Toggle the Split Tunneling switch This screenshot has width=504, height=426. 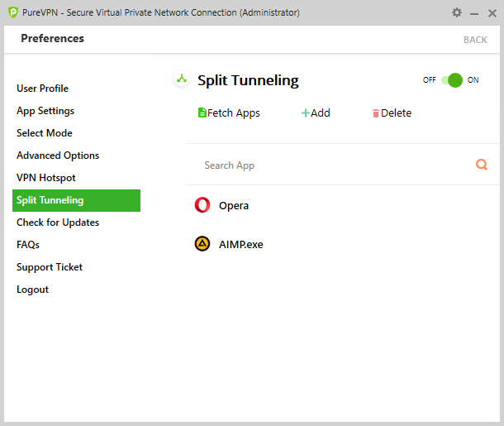pyautogui.click(x=452, y=80)
